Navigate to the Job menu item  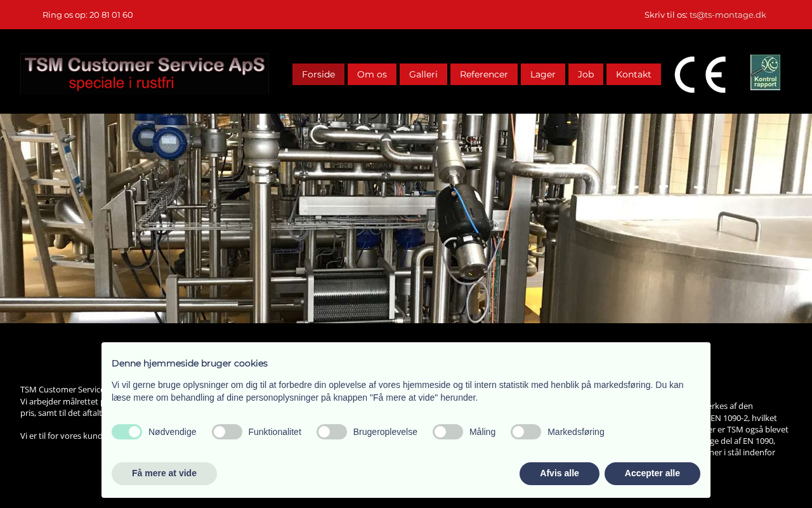586,74
